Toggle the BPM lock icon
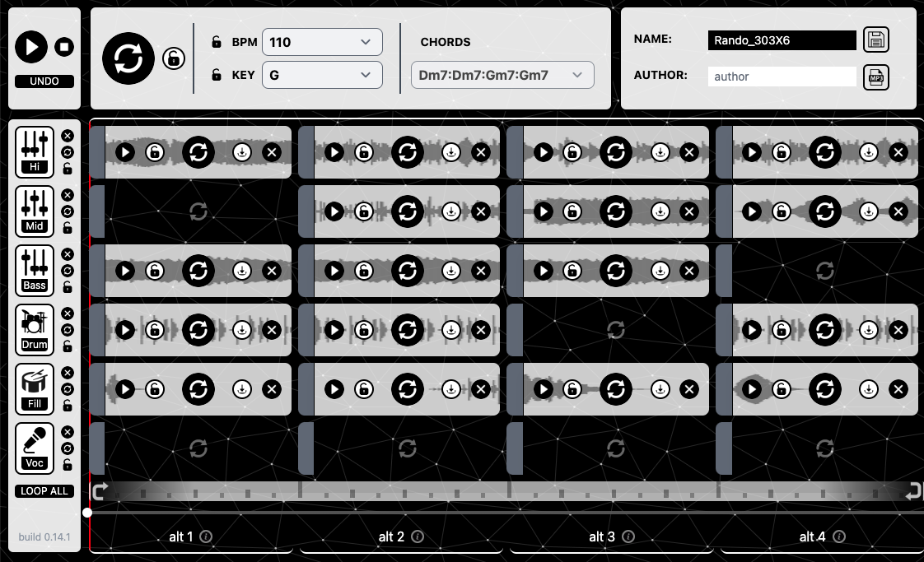The width and height of the screenshot is (924, 562). click(x=217, y=42)
